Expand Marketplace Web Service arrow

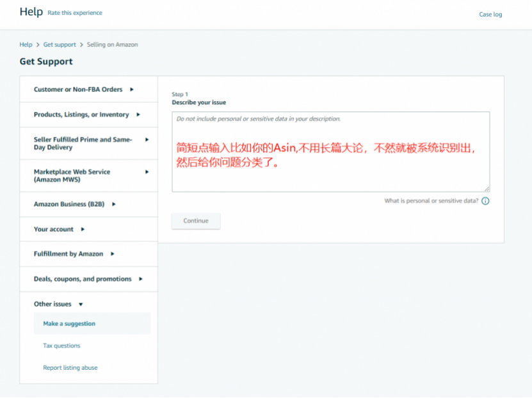point(147,172)
